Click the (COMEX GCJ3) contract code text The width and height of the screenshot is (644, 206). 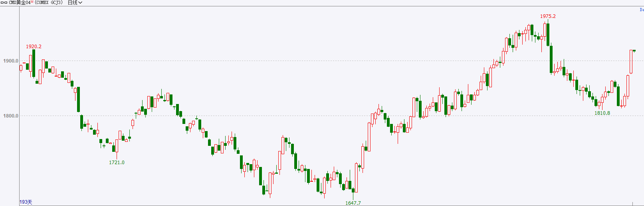(49, 3)
